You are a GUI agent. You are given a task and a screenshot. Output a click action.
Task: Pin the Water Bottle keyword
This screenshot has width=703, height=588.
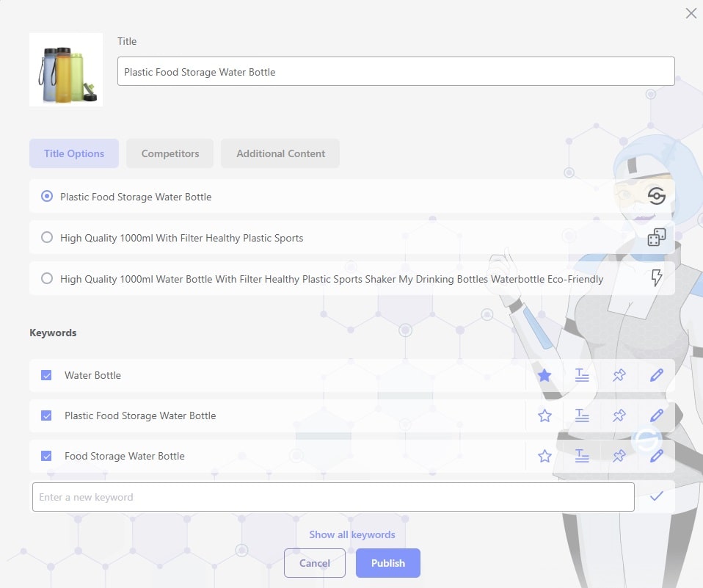tap(619, 375)
